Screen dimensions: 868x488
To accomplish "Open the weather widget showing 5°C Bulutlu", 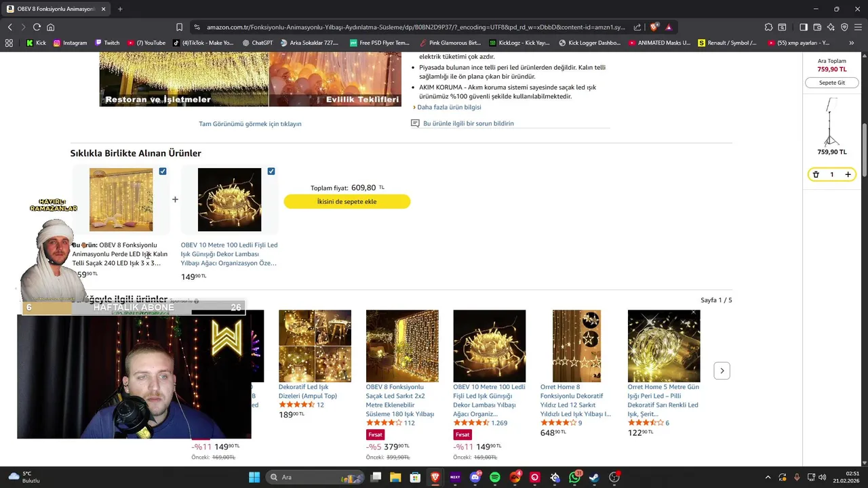I will click(24, 477).
